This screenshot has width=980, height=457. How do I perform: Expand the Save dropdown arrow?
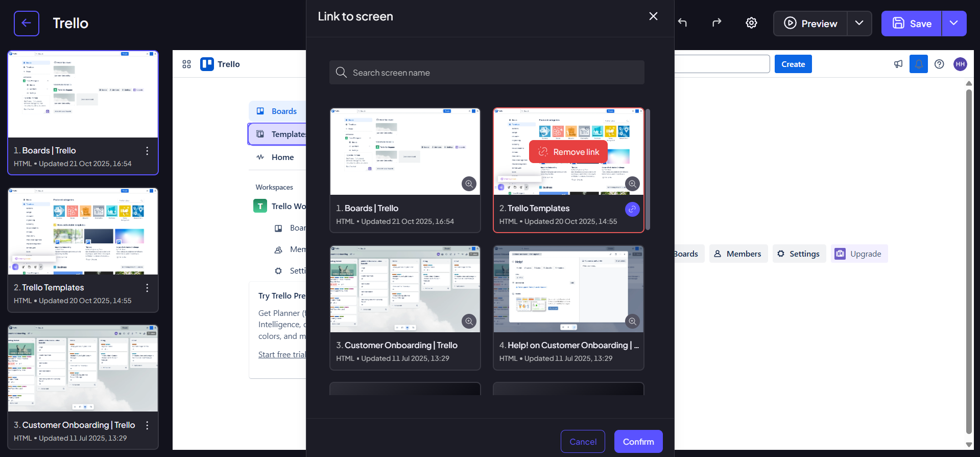tap(954, 24)
